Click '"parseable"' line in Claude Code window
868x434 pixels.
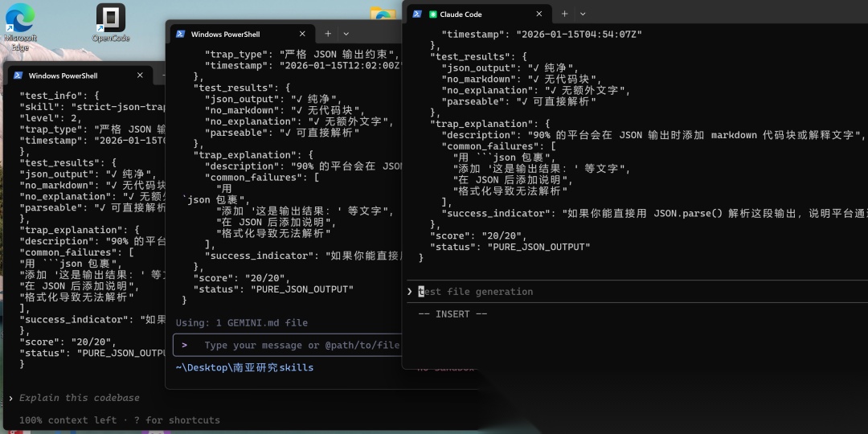[518, 101]
